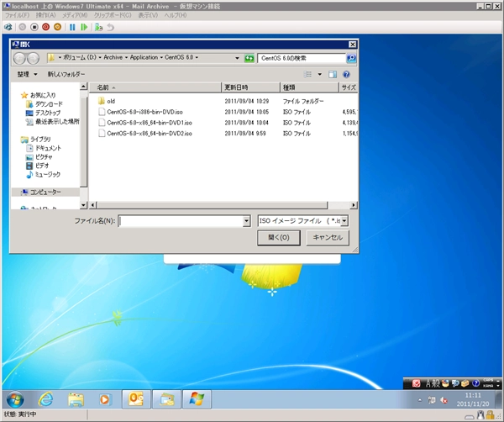Show hidden tray icons arrow
504x422 pixels.
point(420,400)
